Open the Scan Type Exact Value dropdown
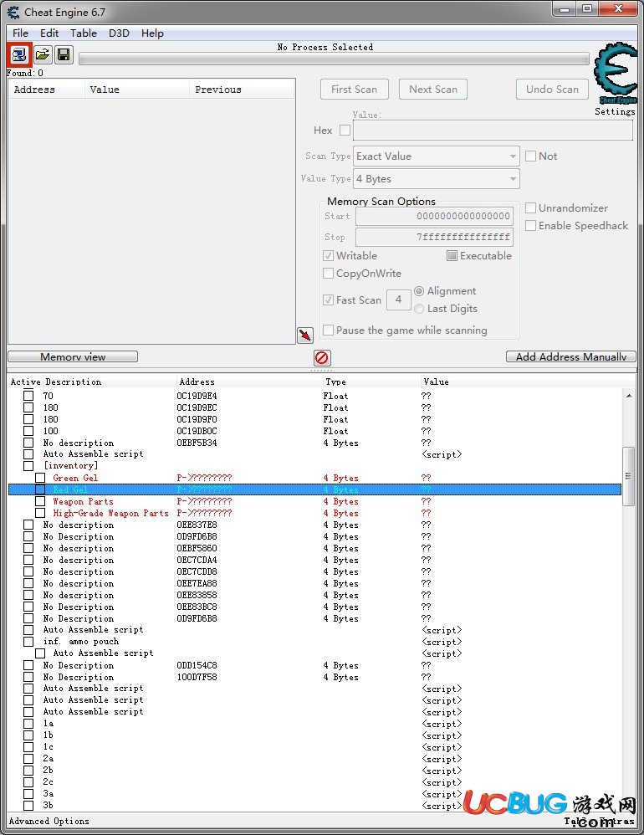644x835 pixels. [x=437, y=156]
